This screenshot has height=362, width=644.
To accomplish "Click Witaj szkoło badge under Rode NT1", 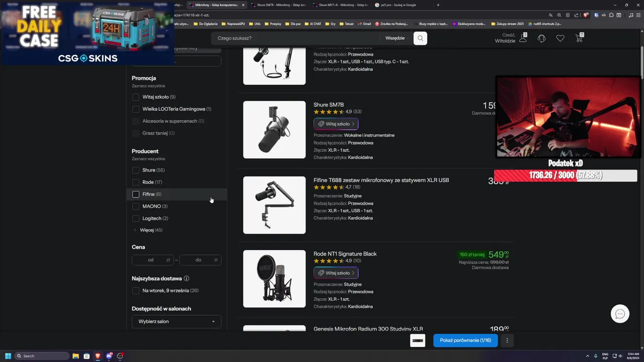I will pos(336,273).
